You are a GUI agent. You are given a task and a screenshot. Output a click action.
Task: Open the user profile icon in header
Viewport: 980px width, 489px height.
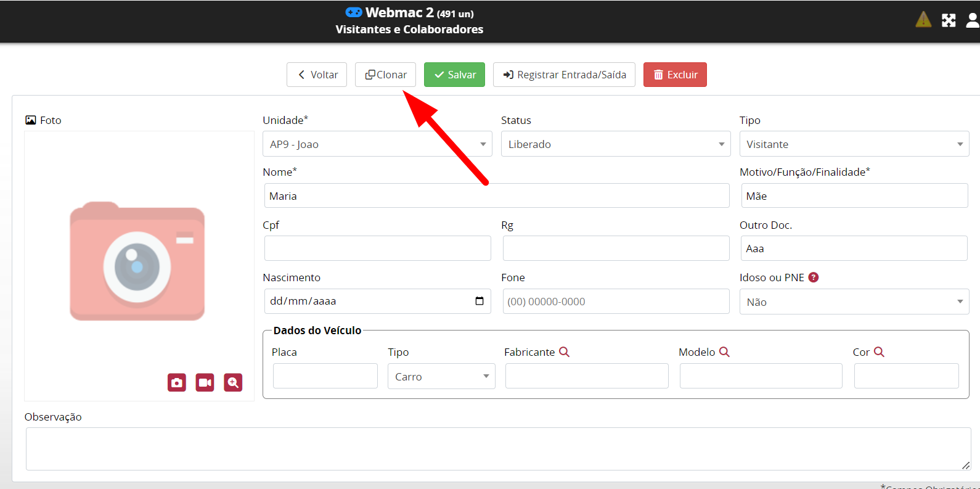click(x=972, y=20)
